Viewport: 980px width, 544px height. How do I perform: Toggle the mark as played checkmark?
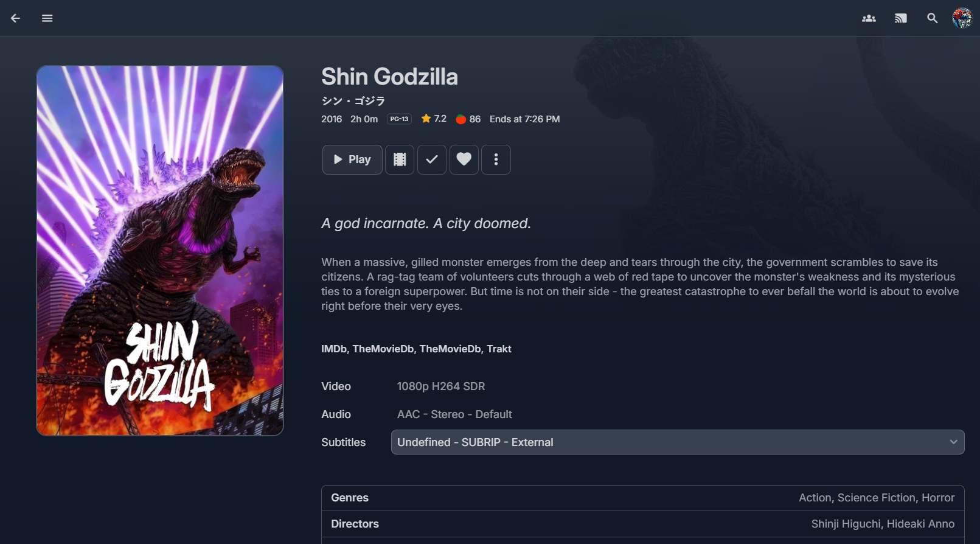(x=432, y=159)
